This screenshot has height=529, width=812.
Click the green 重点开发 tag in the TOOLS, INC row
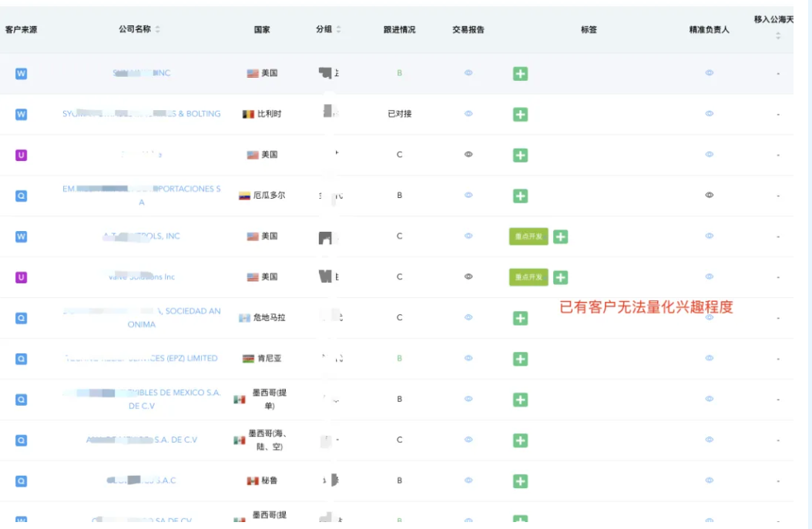pos(528,236)
